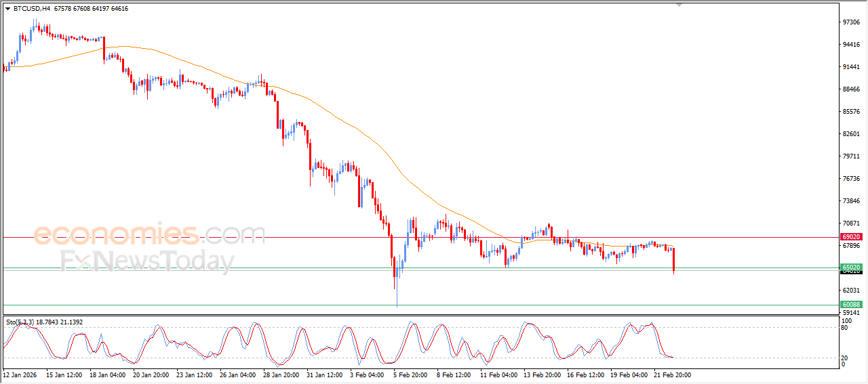Click the 28 Jan 20:00 time label
The image size is (868, 384).
coord(279,375)
